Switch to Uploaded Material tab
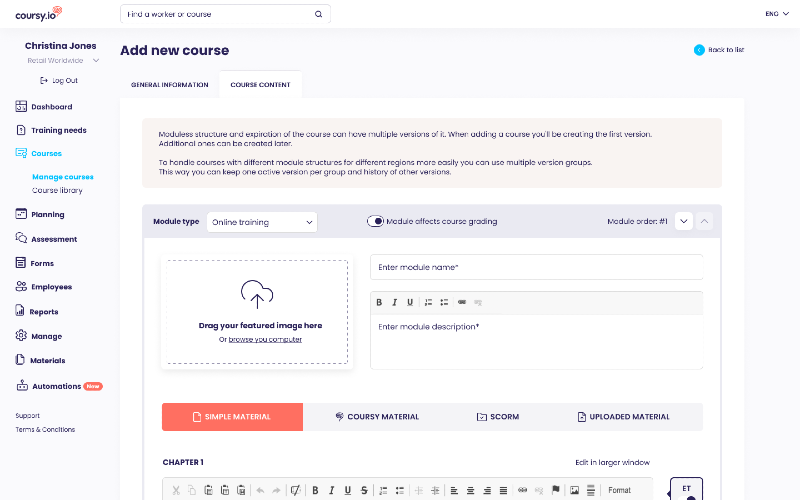Screen dimensions: 800x500 623,417
